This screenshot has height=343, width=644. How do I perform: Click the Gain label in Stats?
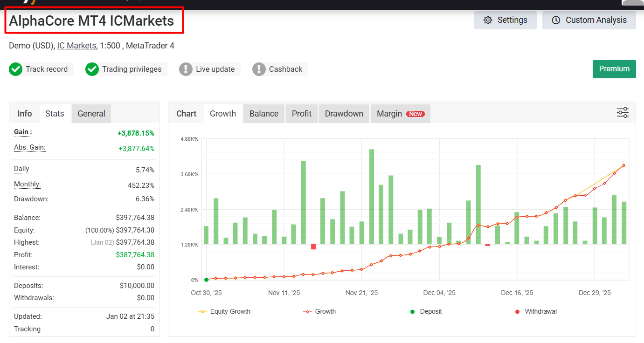23,132
